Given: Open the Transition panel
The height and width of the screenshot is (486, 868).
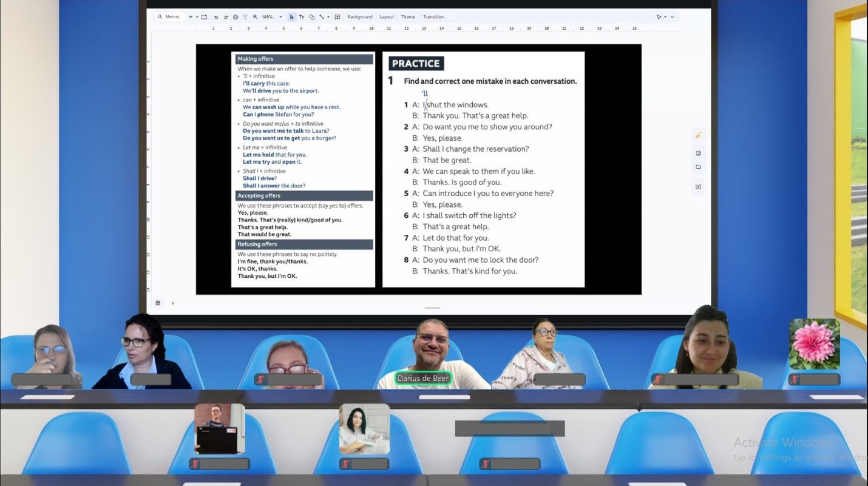Looking at the screenshot, I should (433, 17).
